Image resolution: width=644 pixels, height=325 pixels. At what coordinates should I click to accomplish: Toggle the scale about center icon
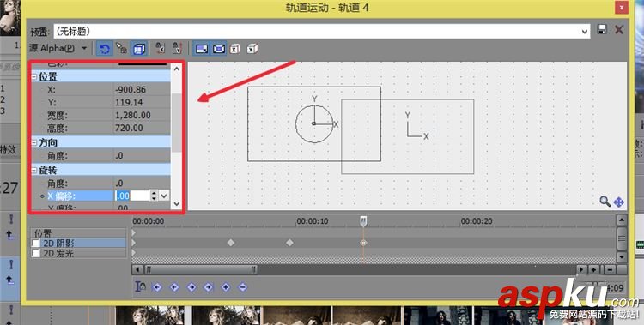tap(219, 49)
